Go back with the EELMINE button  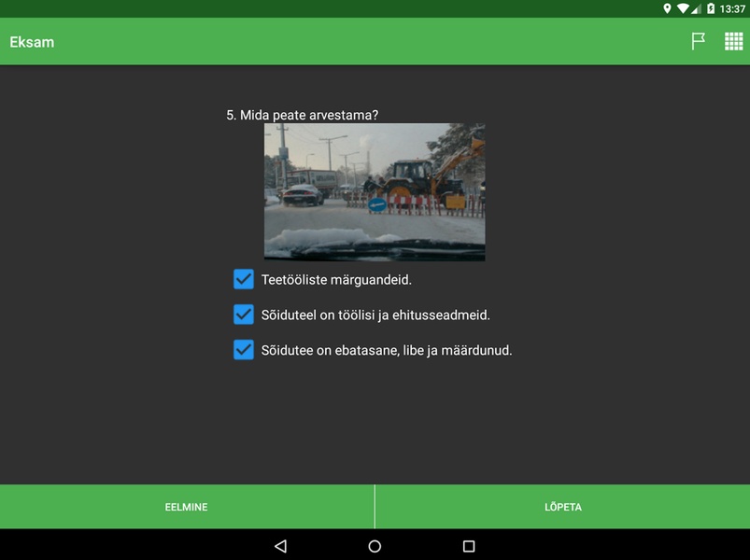[187, 507]
